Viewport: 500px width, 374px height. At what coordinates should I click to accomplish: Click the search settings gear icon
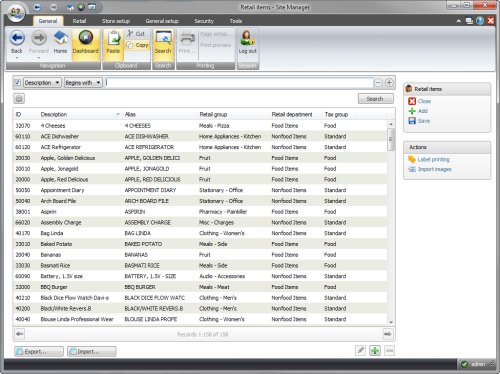[19, 98]
